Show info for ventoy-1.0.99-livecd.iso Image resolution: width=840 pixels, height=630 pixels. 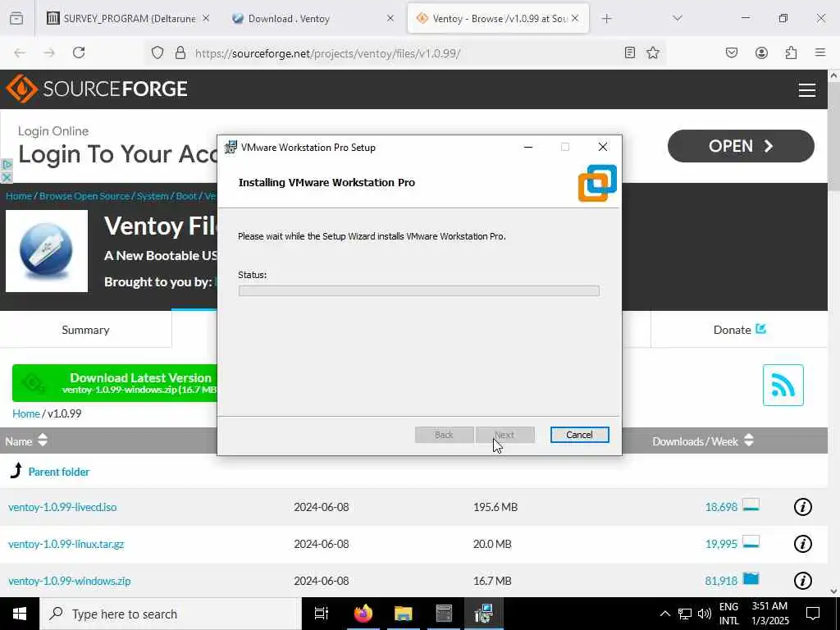802,507
